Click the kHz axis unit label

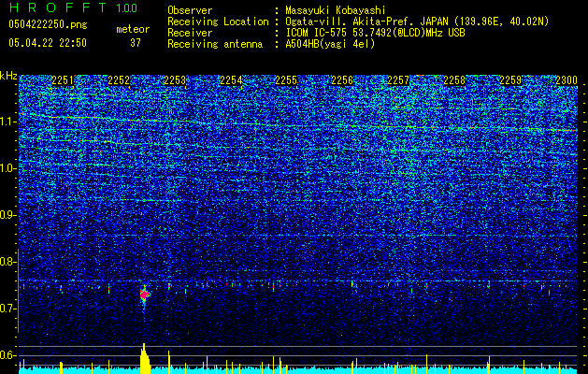coord(8,76)
